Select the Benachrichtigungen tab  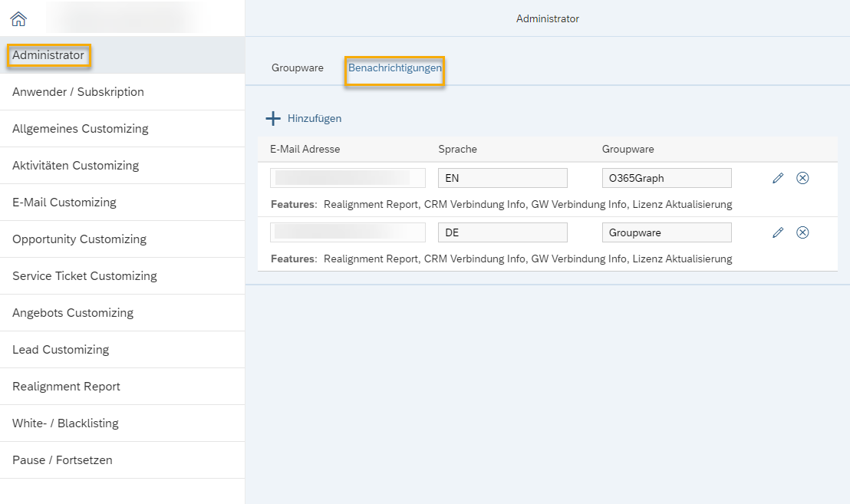pos(394,68)
